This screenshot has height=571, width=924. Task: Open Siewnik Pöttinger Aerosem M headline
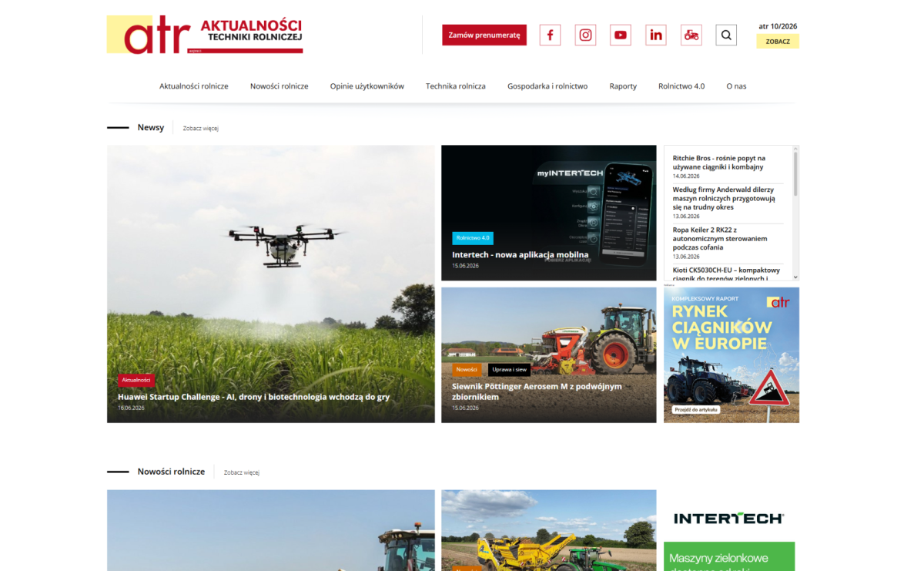(x=537, y=391)
